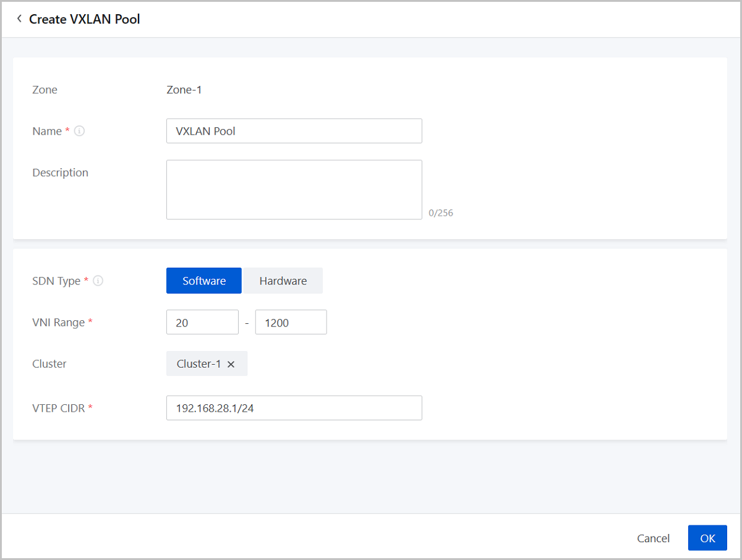Click the Name field containing VXLAN Pool

(294, 131)
